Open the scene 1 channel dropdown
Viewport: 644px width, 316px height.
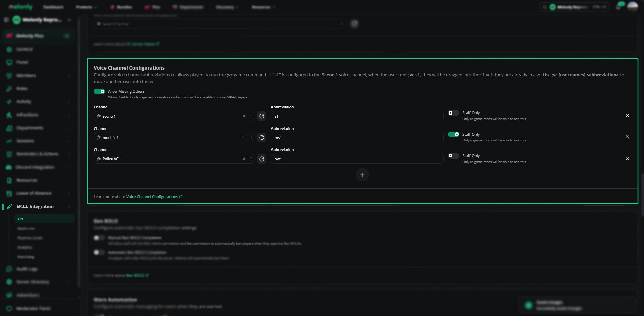tap(174, 116)
